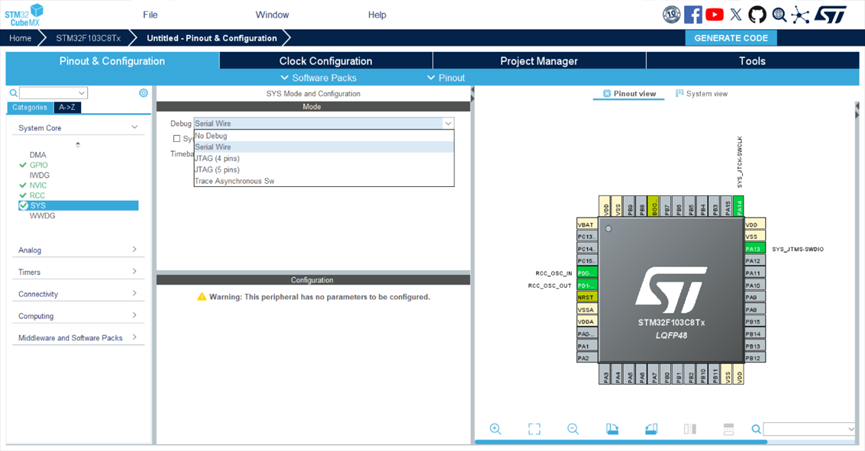
Task: Switch to the Tools tab
Action: click(752, 61)
